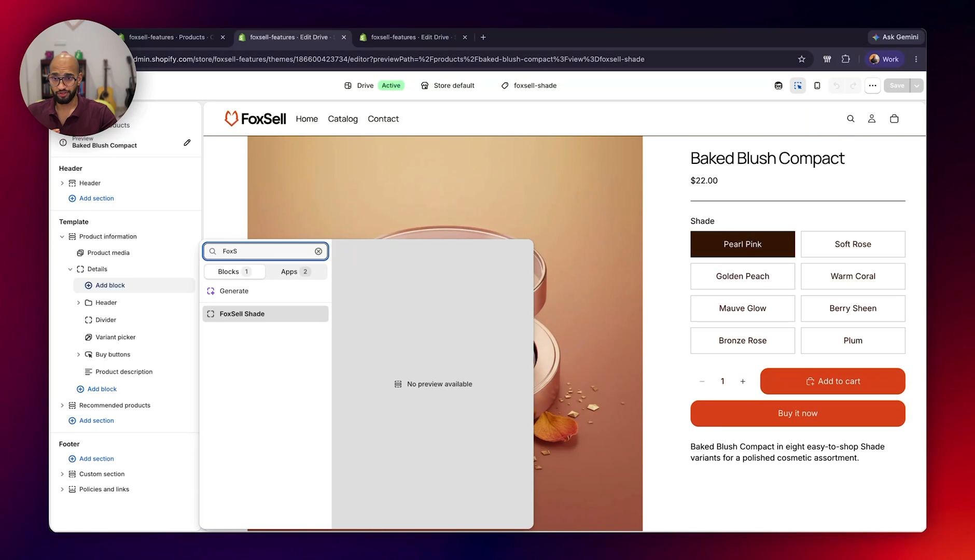
Task: Collapse the Product information section
Action: (x=62, y=237)
